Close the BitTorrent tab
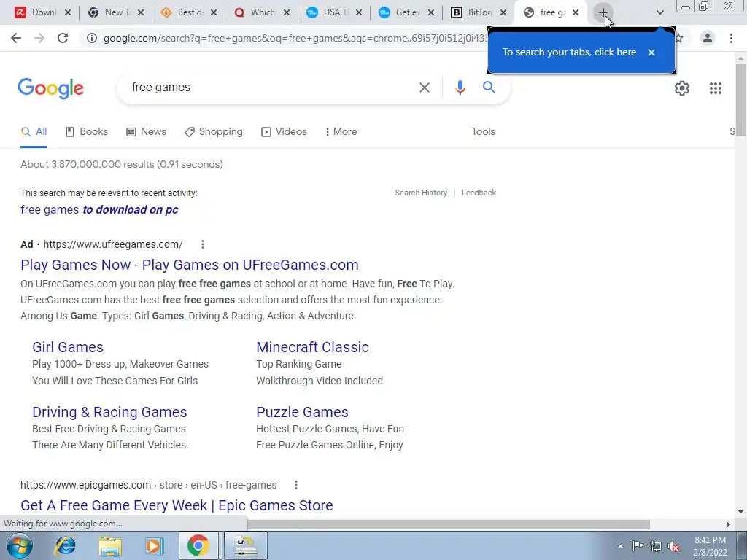Screen dimensions: 747x560 pos(503,12)
